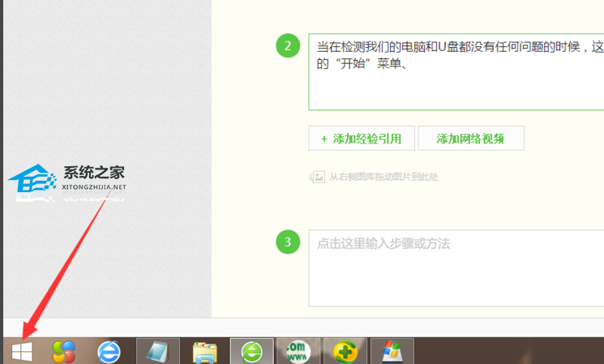Switch to green 360 browser window
This screenshot has width=604, height=364.
click(x=252, y=351)
